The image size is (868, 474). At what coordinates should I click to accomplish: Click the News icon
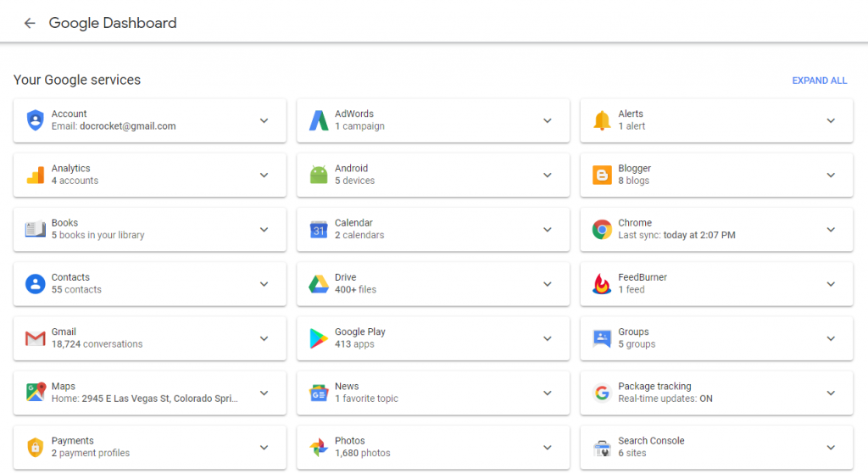(x=319, y=393)
